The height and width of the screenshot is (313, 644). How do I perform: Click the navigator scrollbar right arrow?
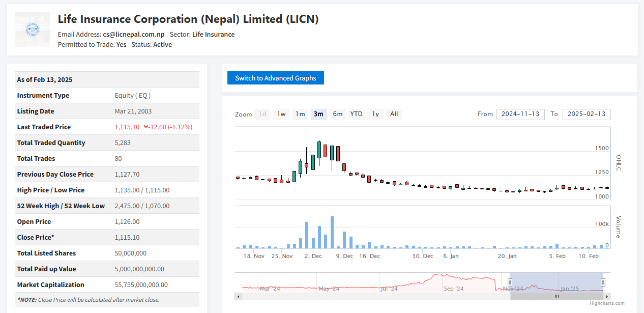(x=607, y=296)
